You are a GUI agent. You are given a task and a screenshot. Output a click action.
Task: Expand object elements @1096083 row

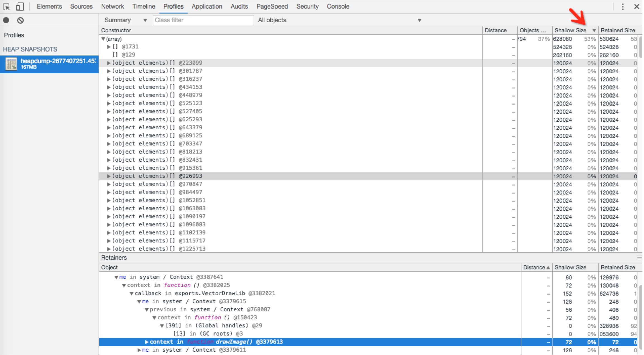(109, 225)
